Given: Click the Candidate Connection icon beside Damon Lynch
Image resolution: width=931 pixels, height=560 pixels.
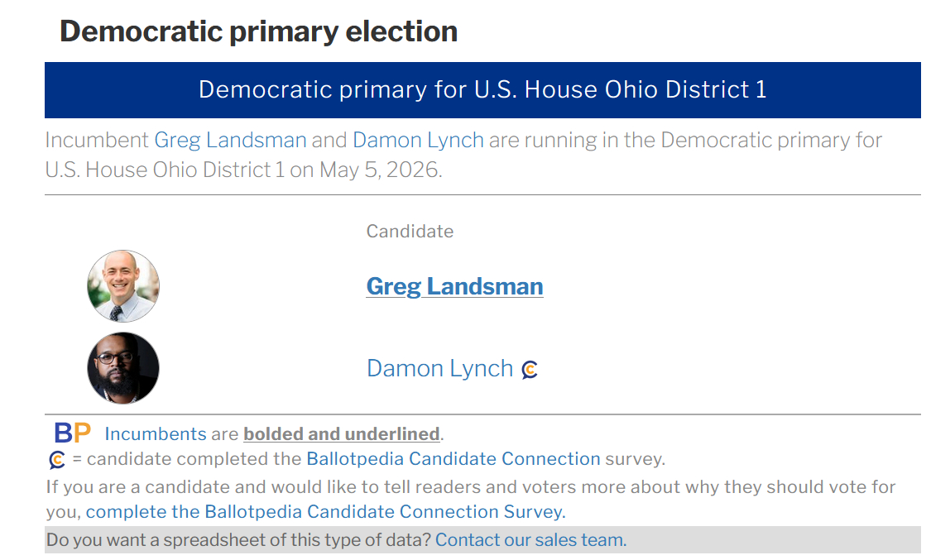Looking at the screenshot, I should 530,370.
